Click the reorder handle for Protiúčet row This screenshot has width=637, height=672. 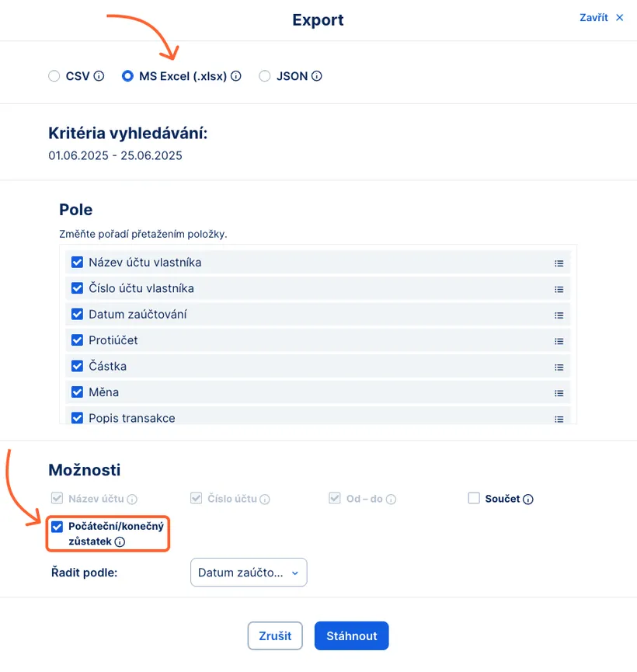click(559, 340)
